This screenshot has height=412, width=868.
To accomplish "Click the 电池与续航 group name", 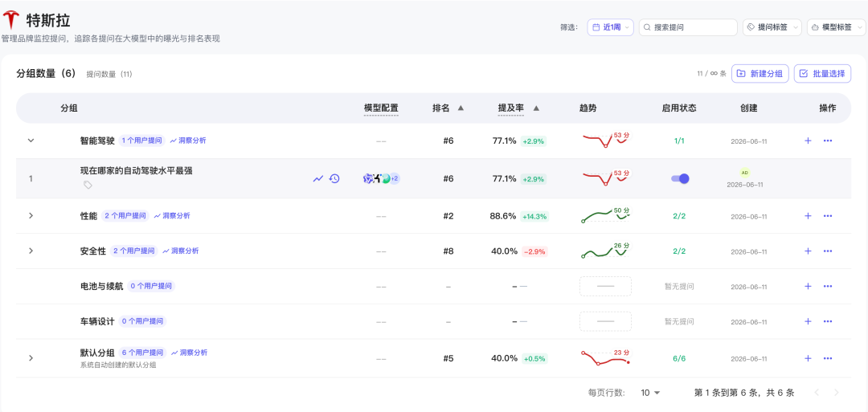I will (x=102, y=287).
